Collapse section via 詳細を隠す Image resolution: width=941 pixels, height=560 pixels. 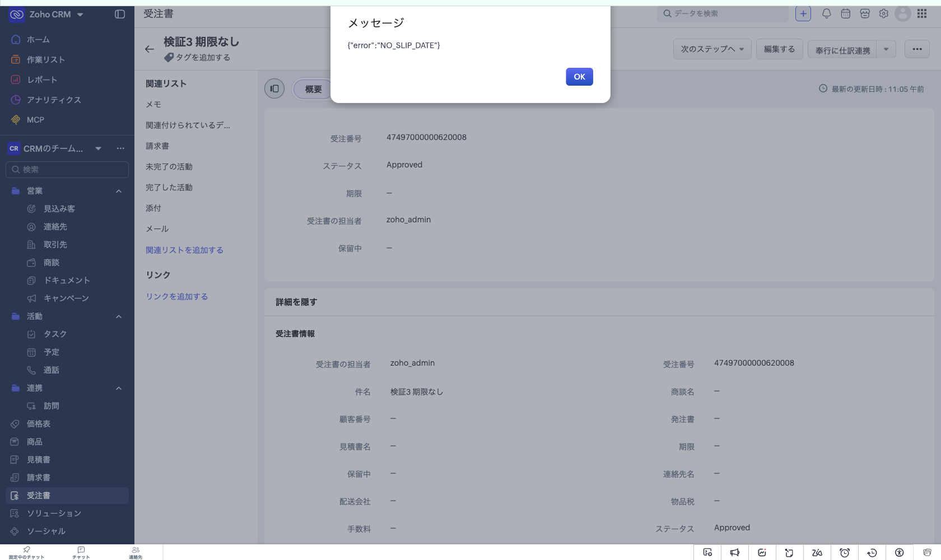[296, 302]
